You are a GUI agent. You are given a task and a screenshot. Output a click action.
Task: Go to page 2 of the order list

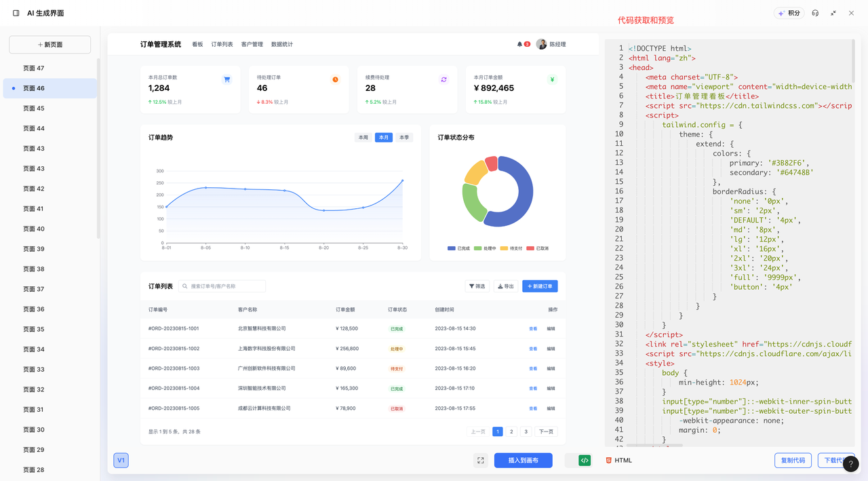pyautogui.click(x=512, y=431)
